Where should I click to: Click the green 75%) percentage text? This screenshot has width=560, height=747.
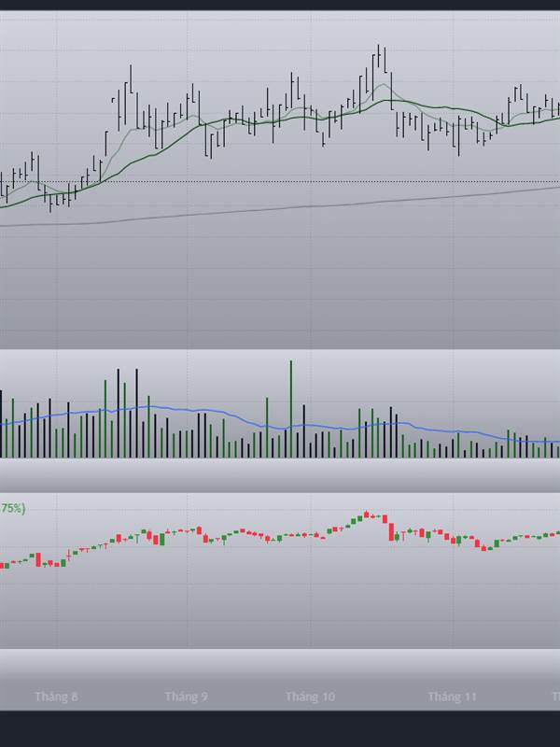[x=12, y=508]
